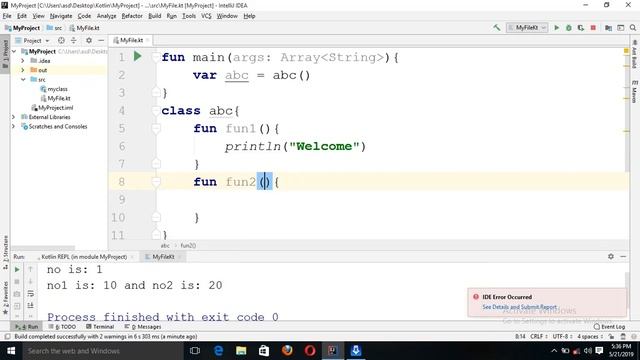Toggle fold marker on line 5 fun1

[156, 128]
